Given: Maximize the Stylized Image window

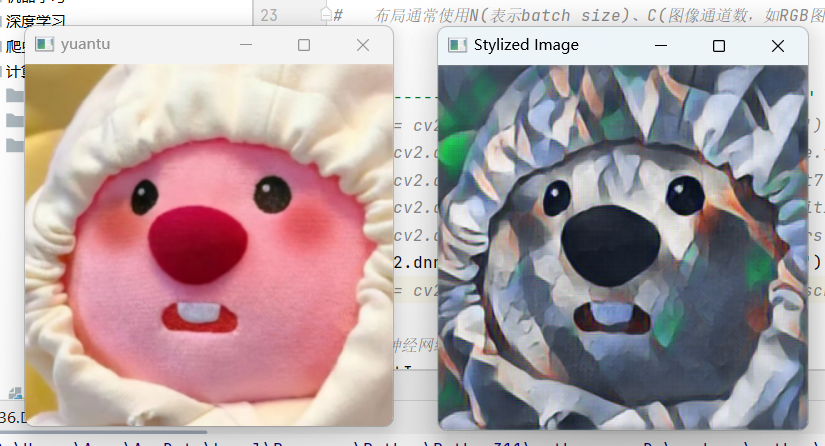Looking at the screenshot, I should 719,46.
